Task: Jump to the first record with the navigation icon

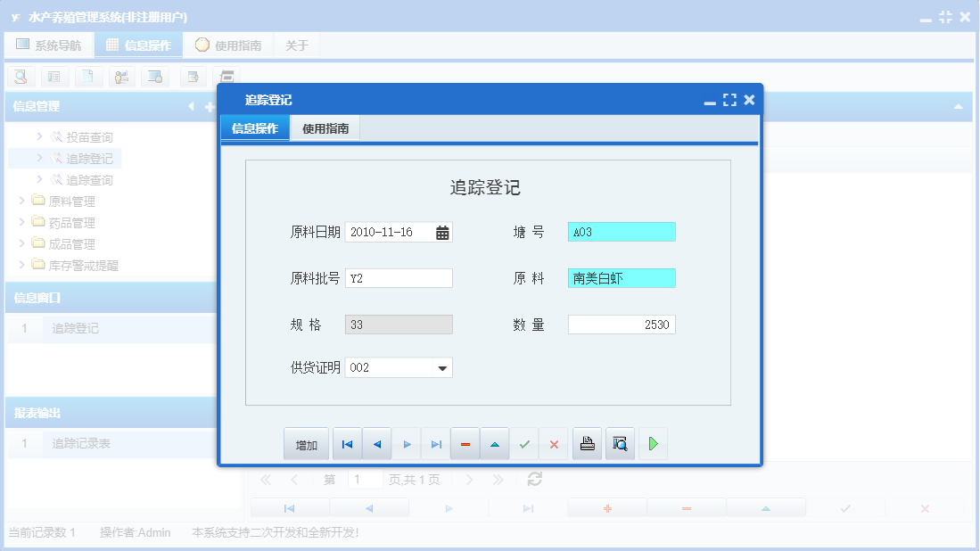Action: 347,443
